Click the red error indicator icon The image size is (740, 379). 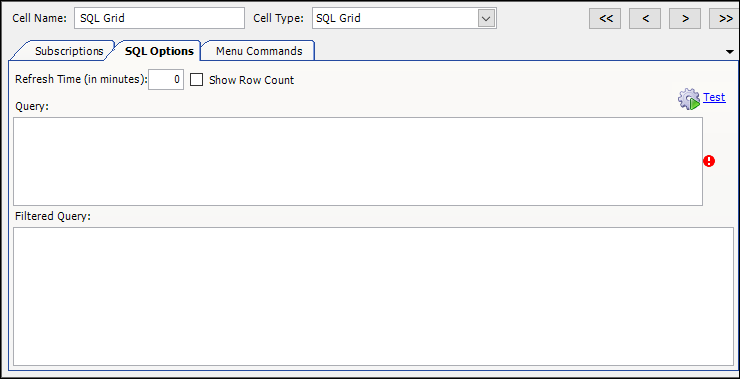click(709, 161)
